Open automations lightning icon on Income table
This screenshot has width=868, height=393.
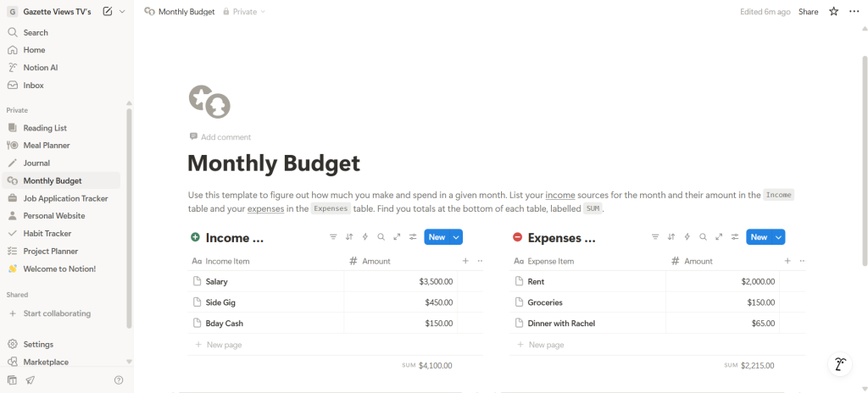coord(365,237)
